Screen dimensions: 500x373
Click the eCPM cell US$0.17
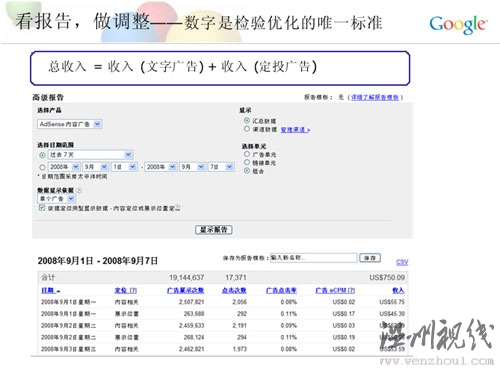pyautogui.click(x=344, y=314)
